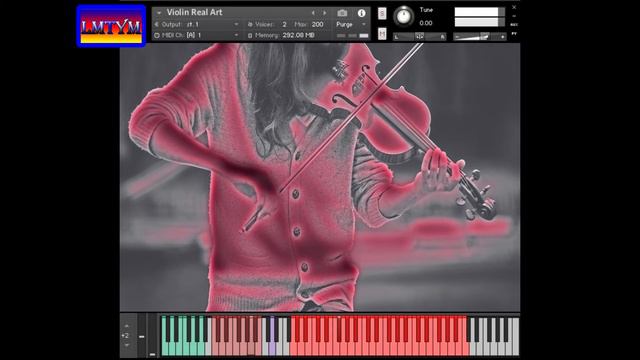Click the volume minus button

[x=457, y=37]
